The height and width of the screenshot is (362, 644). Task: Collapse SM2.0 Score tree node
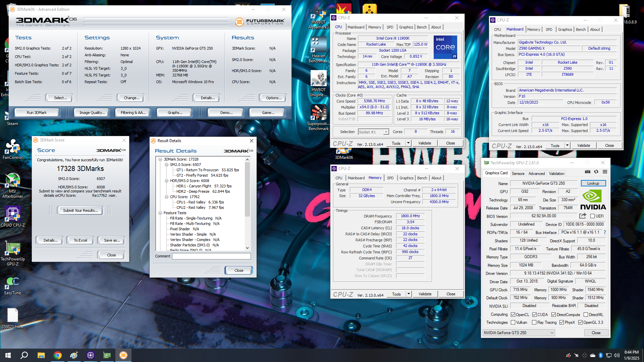point(166,165)
